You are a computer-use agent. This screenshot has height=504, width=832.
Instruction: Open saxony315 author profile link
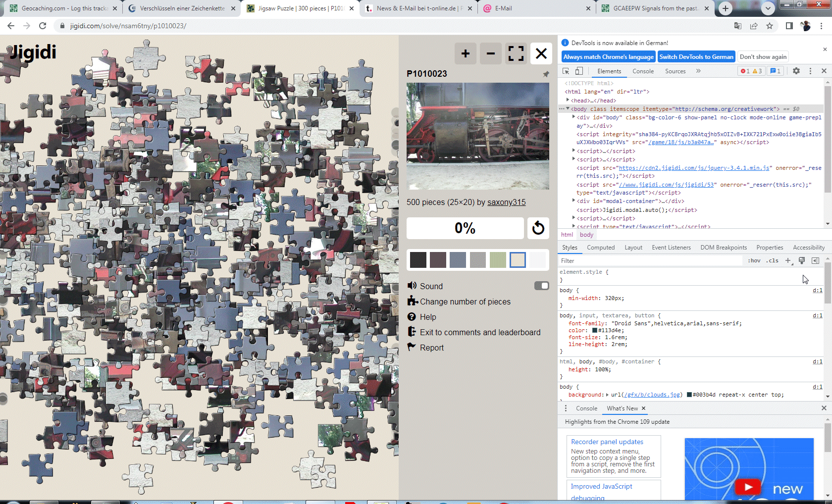click(506, 202)
